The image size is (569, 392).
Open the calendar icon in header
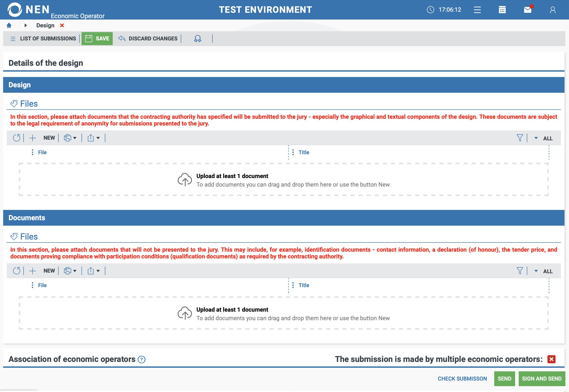(x=502, y=10)
